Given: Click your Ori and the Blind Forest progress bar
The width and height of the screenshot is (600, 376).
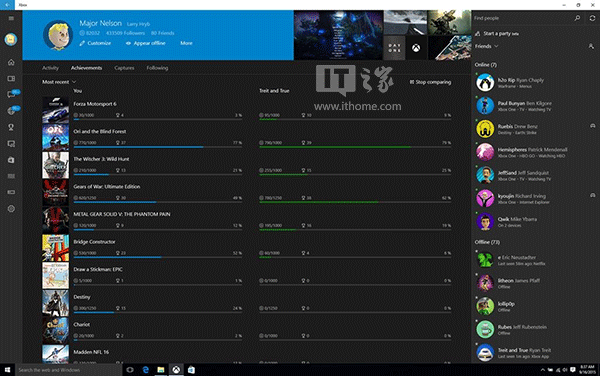Looking at the screenshot, I should point(158,147).
